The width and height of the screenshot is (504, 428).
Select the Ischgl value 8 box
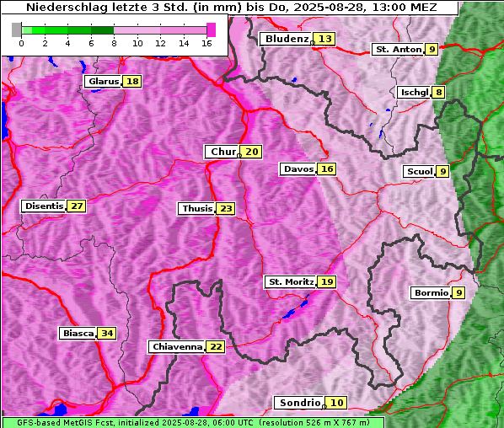(438, 93)
